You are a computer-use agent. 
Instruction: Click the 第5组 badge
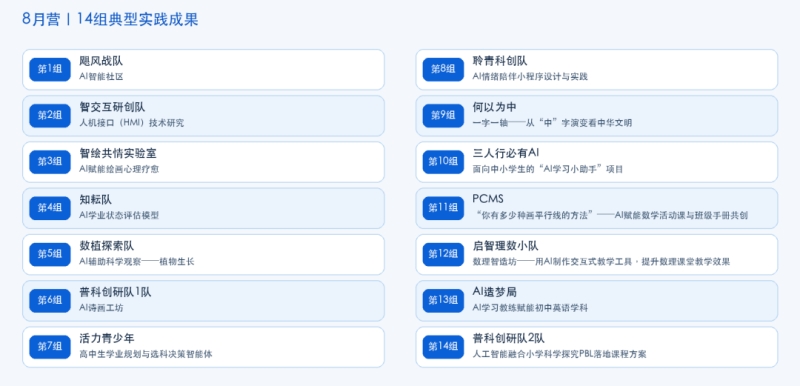50,254
